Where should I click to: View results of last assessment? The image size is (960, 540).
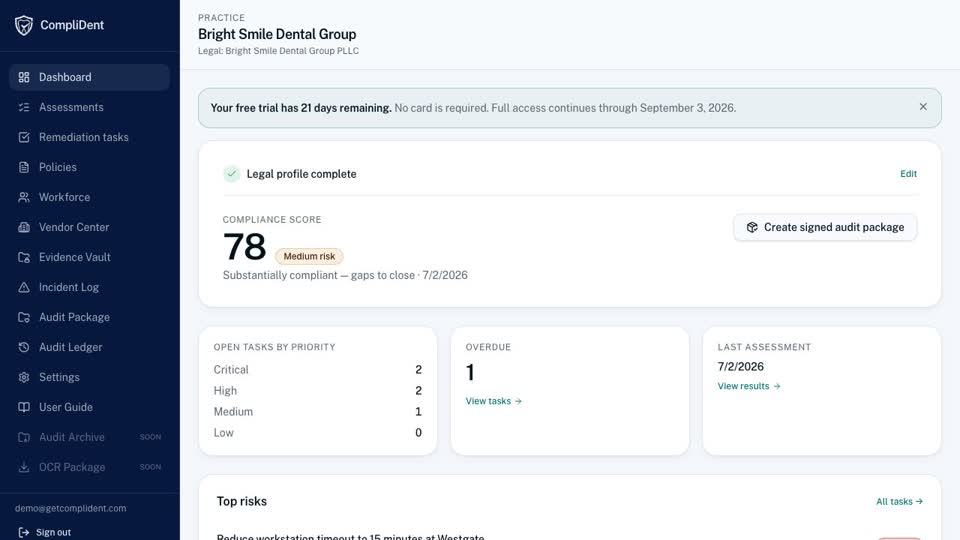(x=749, y=386)
